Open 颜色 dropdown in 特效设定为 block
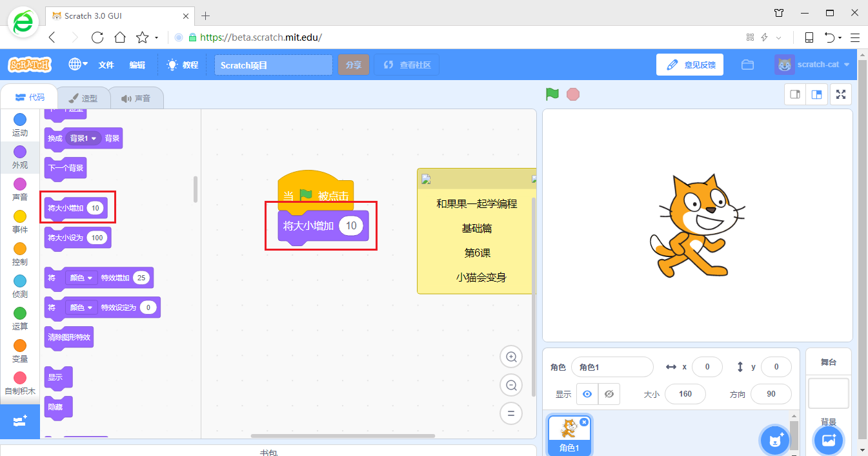868x456 pixels. (81, 307)
